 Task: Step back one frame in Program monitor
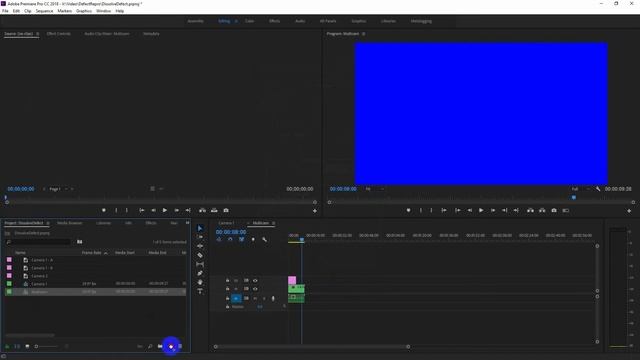469,211
